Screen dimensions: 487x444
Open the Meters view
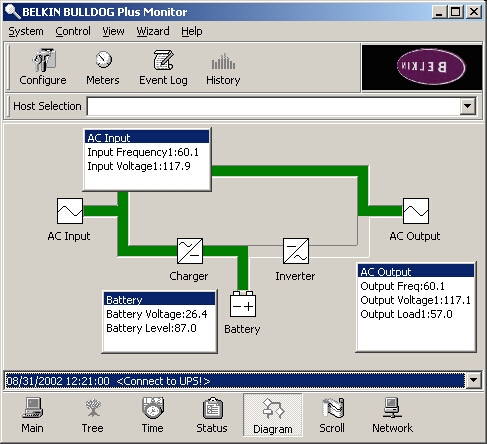103,67
